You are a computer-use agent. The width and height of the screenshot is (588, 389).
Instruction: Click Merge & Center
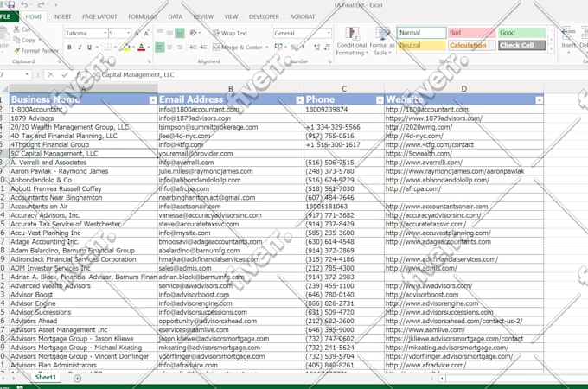tap(238, 48)
